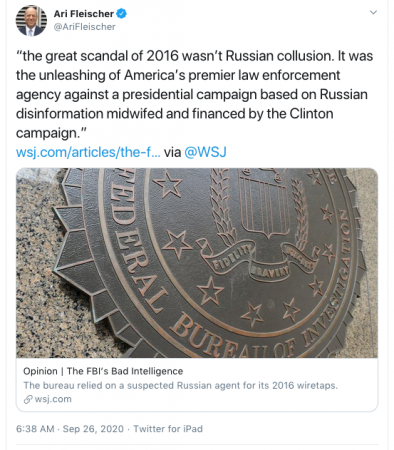The width and height of the screenshot is (394, 450).
Task: Click the quoted tweet text body
Action: 195,95
